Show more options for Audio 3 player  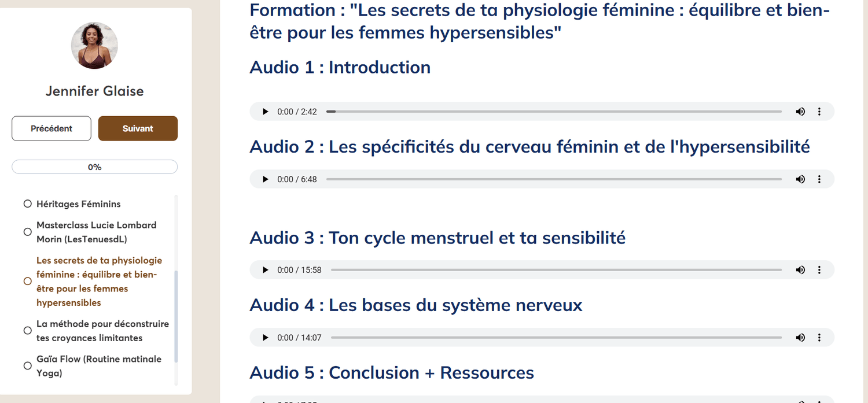pyautogui.click(x=819, y=270)
